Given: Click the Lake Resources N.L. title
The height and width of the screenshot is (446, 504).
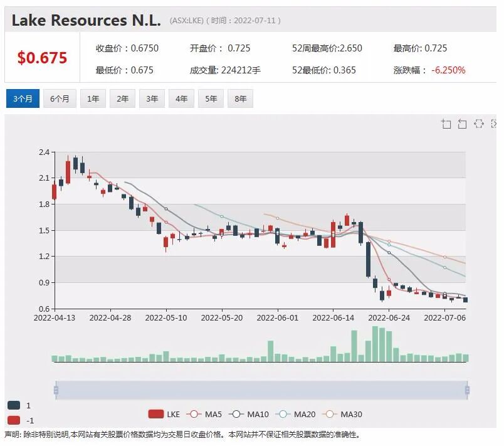Looking at the screenshot, I should [86, 20].
